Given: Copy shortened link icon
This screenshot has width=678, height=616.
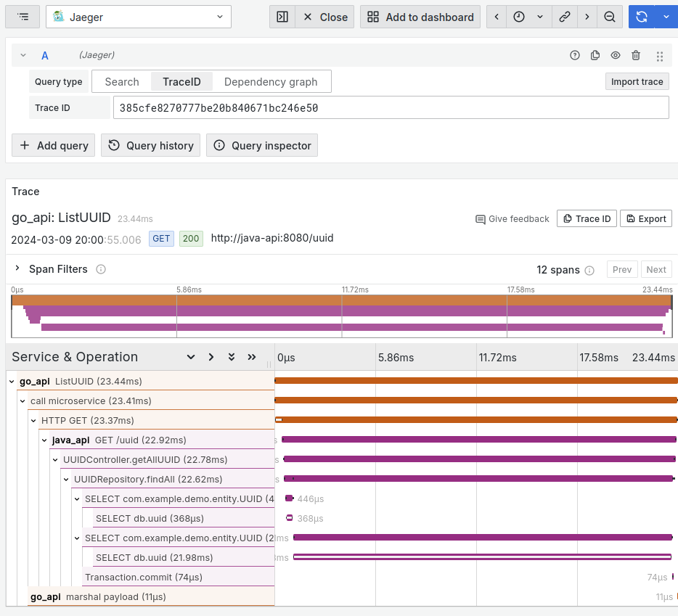Looking at the screenshot, I should pos(564,17).
